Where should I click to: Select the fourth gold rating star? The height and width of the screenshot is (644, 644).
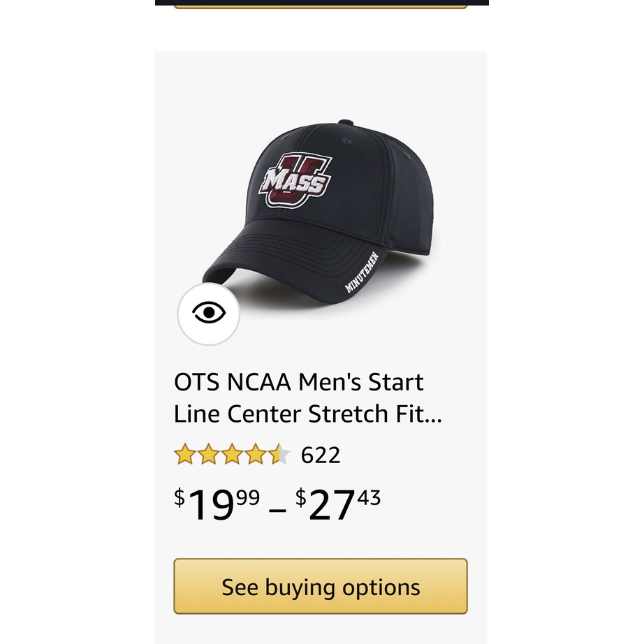[256, 455]
